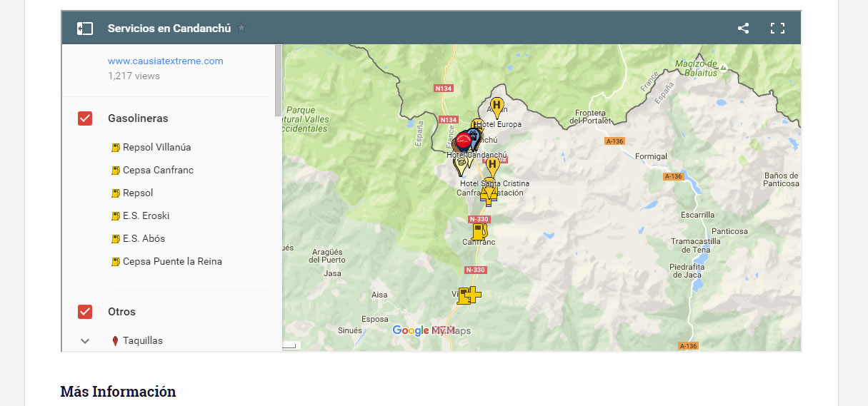Open the www.causiatextreme.com link
868x406 pixels.
coord(166,61)
